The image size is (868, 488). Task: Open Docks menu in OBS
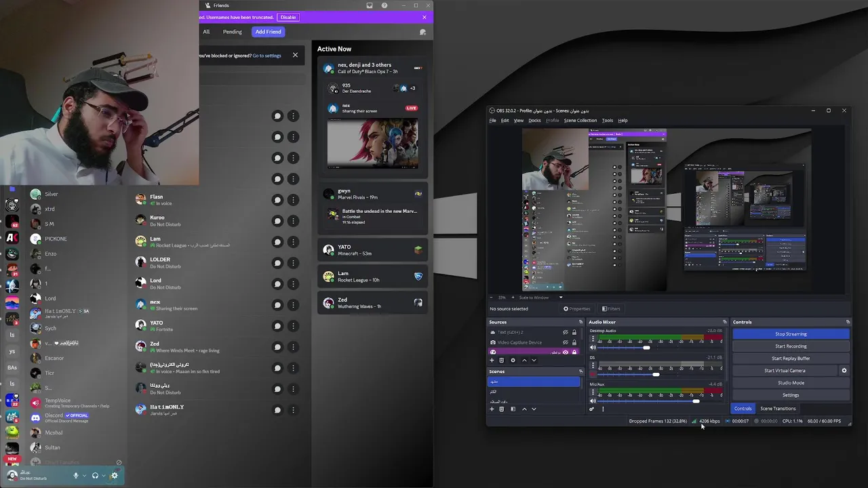pyautogui.click(x=534, y=121)
